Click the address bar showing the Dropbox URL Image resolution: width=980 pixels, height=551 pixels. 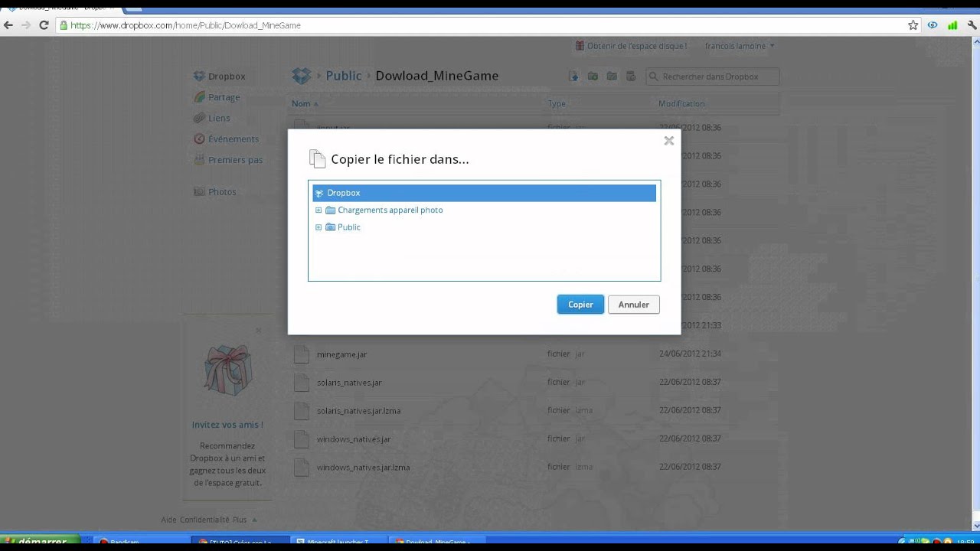(x=482, y=25)
